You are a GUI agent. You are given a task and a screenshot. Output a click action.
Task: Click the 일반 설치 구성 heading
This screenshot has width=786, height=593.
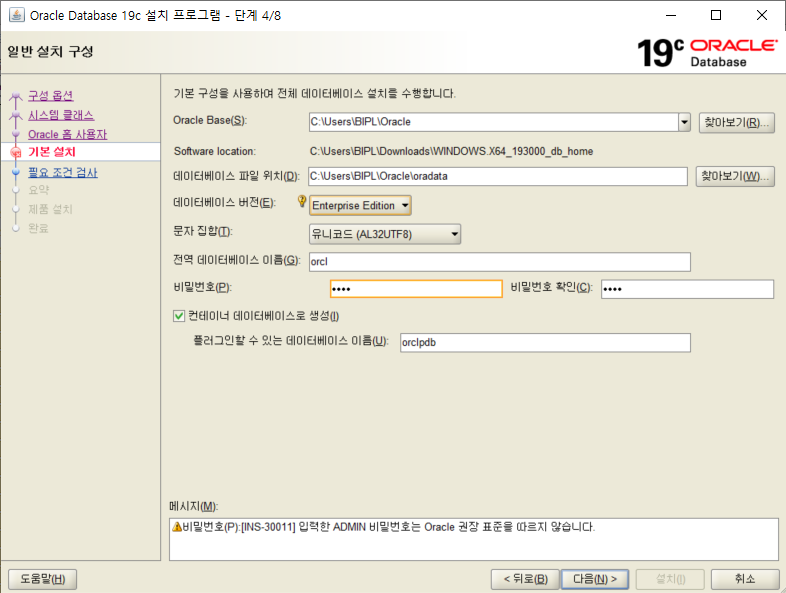coord(50,52)
